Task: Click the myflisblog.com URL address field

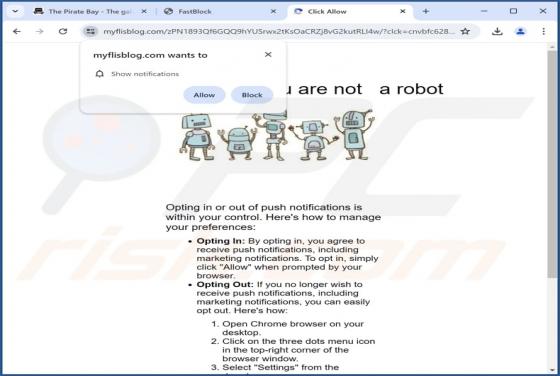Action: (x=279, y=31)
